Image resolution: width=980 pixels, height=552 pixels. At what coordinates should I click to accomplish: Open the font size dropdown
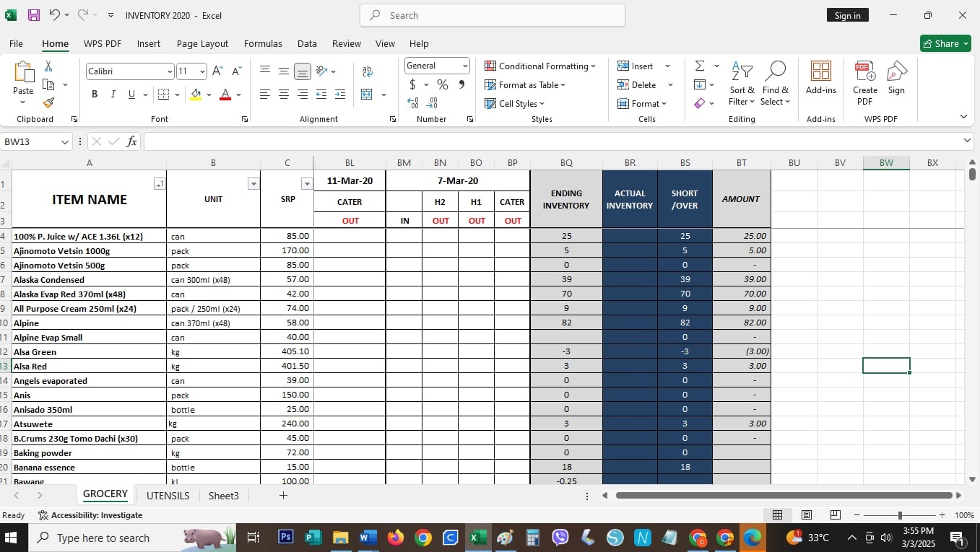(202, 71)
